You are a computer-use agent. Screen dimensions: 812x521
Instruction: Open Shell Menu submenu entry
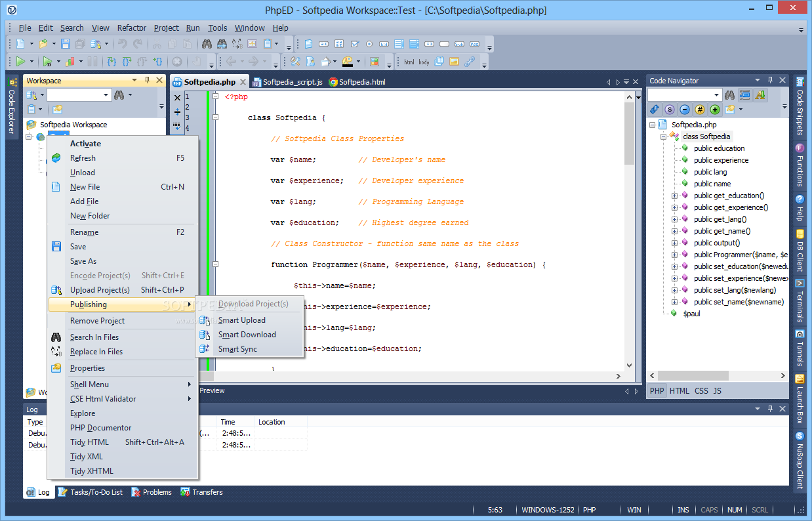tap(123, 385)
